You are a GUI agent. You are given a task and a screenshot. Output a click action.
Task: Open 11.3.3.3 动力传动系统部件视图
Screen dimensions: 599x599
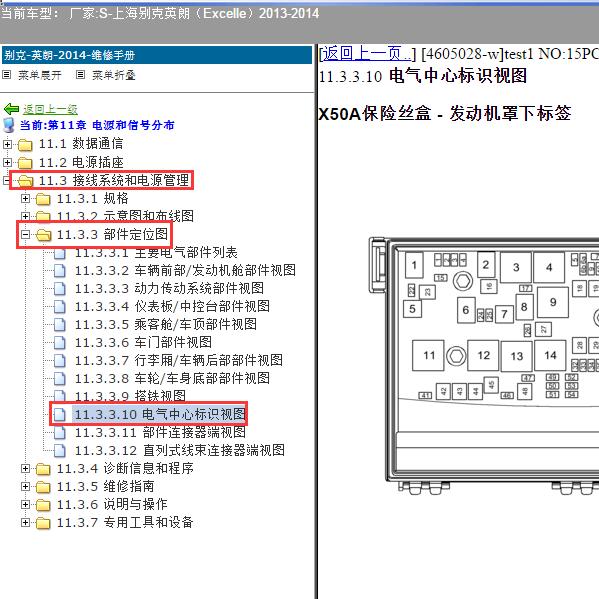click(x=169, y=288)
